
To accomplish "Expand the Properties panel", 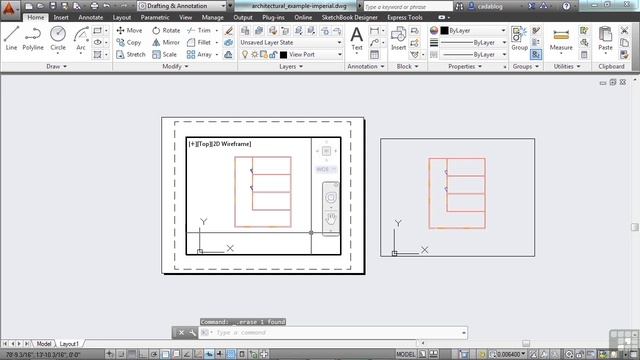I will coord(465,66).
